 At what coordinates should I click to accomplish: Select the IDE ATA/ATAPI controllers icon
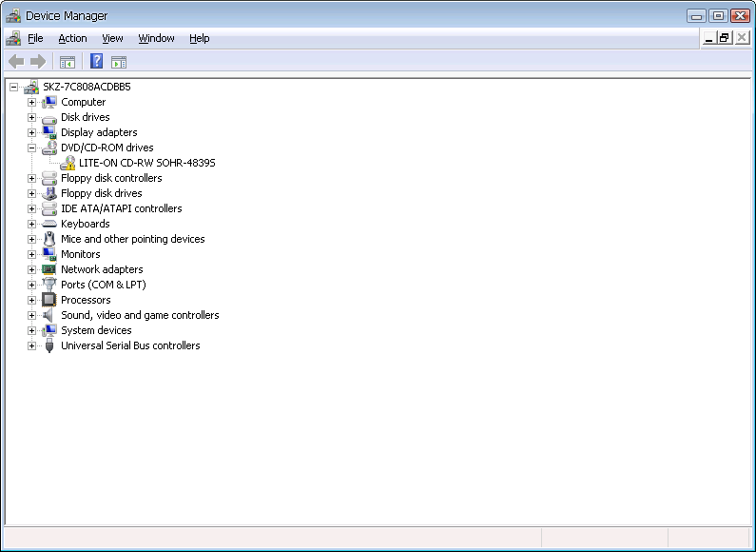tap(49, 208)
